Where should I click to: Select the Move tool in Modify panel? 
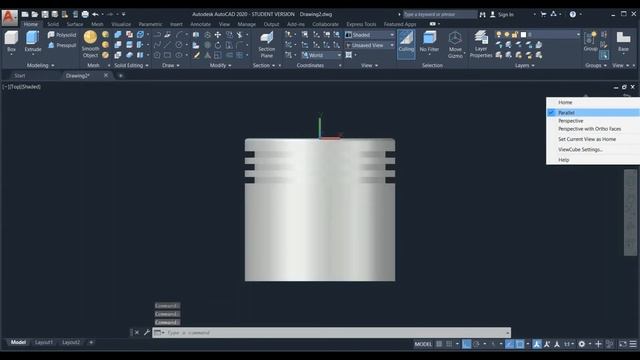coord(218,35)
